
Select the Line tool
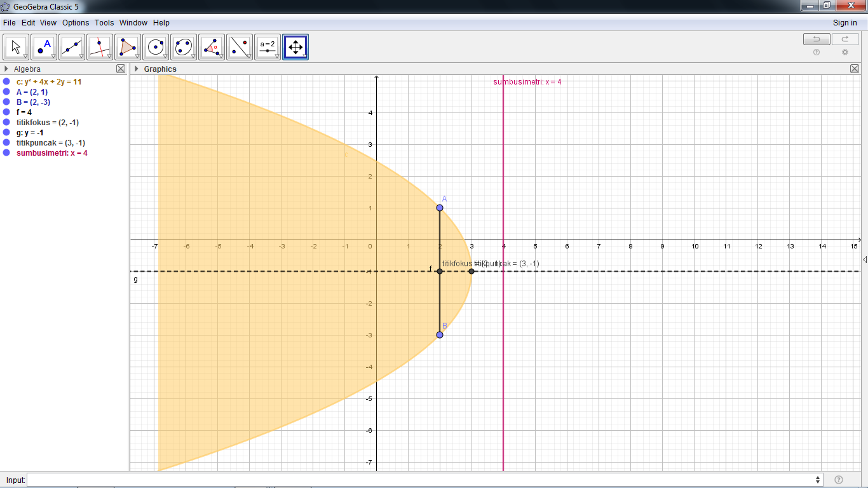[x=71, y=46]
